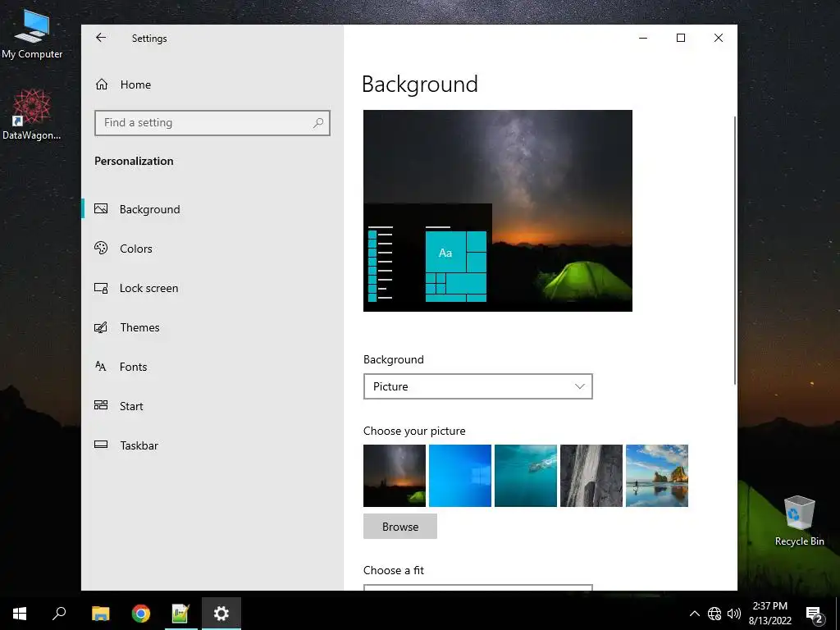840x630 pixels.
Task: Select Background in Personalization sidebar
Action: [x=212, y=209]
